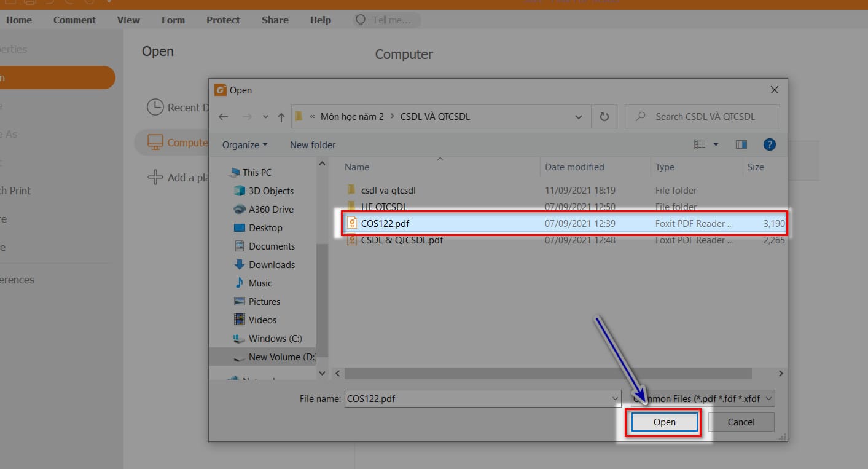Select A360 Drive in navigation tree
The height and width of the screenshot is (469, 868).
coord(271,209)
